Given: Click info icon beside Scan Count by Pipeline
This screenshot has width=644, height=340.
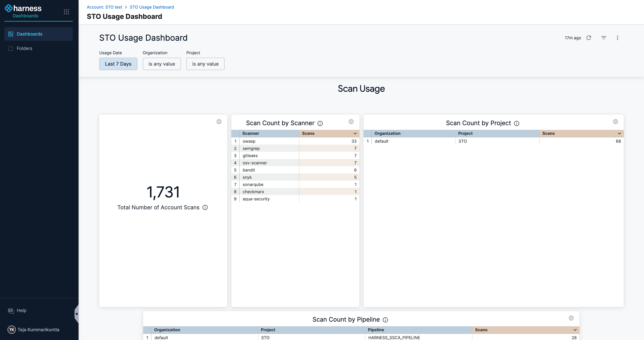Looking at the screenshot, I should 385,320.
